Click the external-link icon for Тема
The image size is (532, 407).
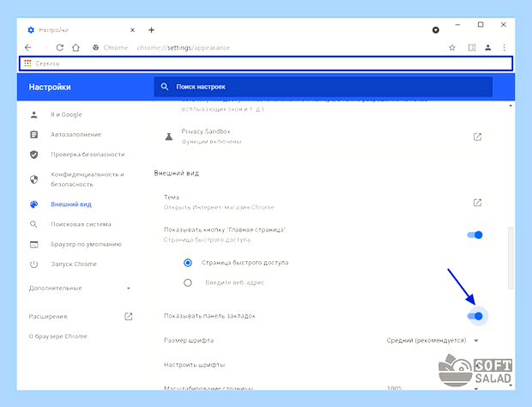click(477, 203)
